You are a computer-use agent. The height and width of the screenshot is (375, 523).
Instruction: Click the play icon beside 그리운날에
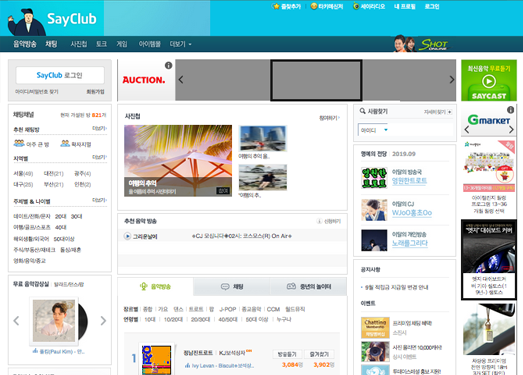click(x=127, y=236)
